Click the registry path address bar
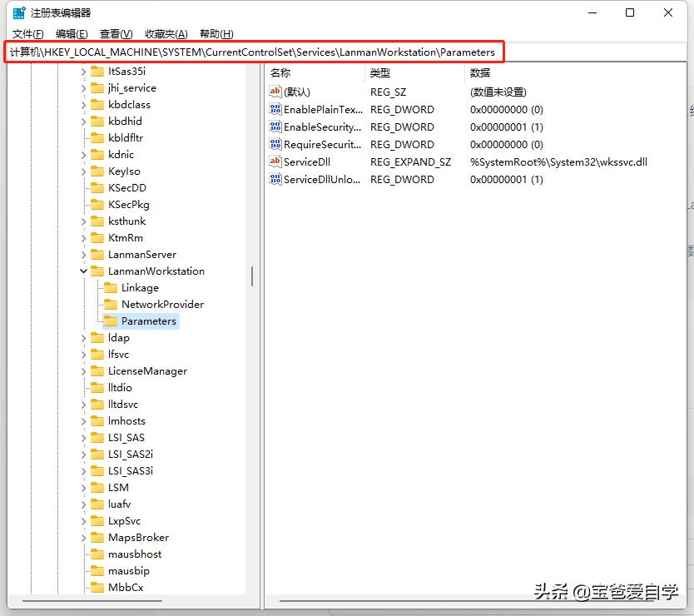This screenshot has height=616, width=694. 250,52
